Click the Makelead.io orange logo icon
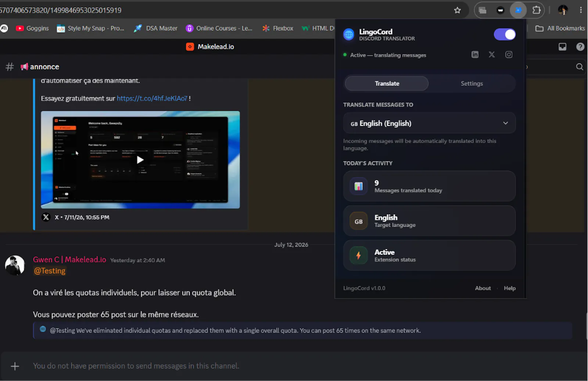588x381 pixels. coord(190,47)
